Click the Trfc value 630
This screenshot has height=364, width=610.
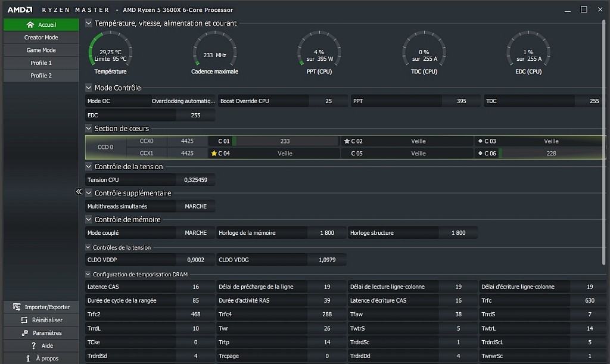(590, 301)
